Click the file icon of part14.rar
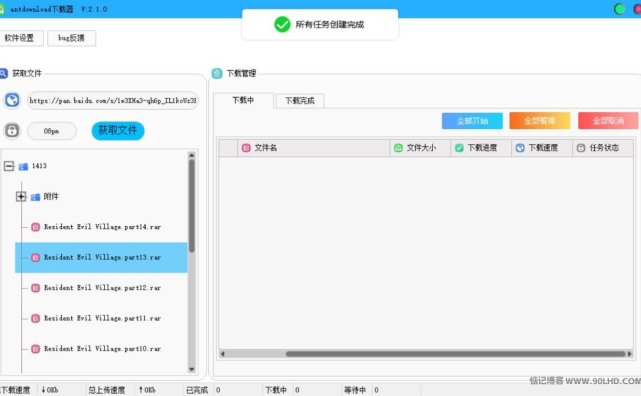 coord(36,227)
